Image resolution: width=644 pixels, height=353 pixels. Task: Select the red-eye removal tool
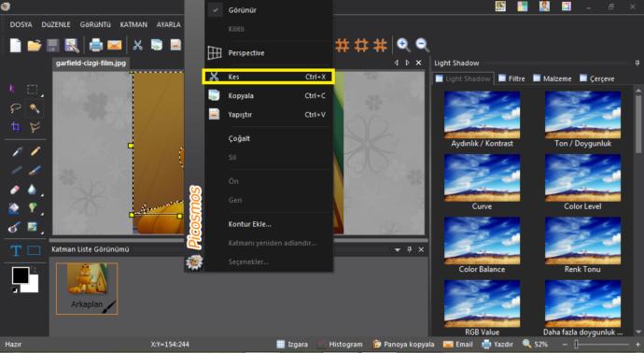click(x=14, y=227)
